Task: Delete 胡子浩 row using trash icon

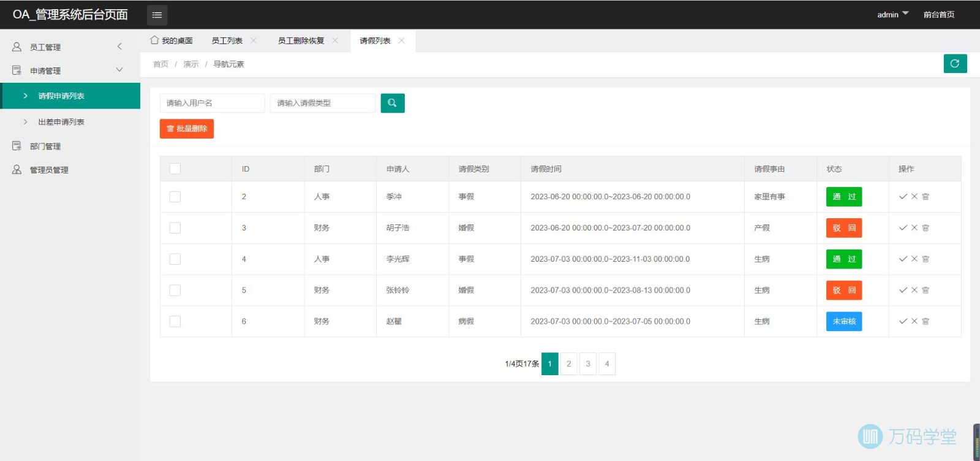Action: [925, 228]
